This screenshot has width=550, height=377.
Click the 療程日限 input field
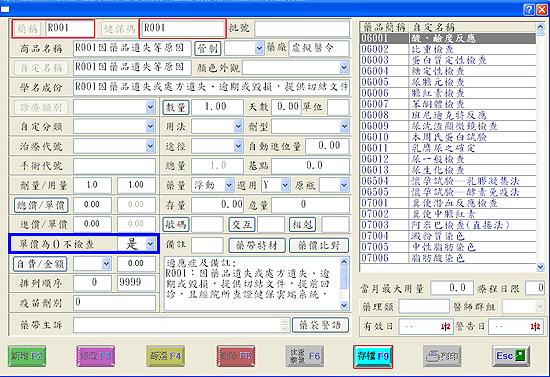pyautogui.click(x=535, y=288)
